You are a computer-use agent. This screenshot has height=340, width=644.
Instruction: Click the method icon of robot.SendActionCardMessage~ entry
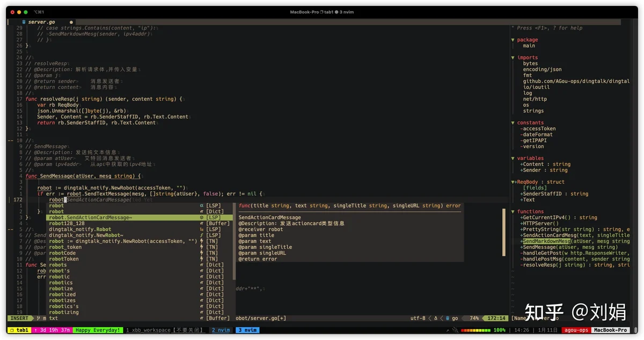coord(201,217)
